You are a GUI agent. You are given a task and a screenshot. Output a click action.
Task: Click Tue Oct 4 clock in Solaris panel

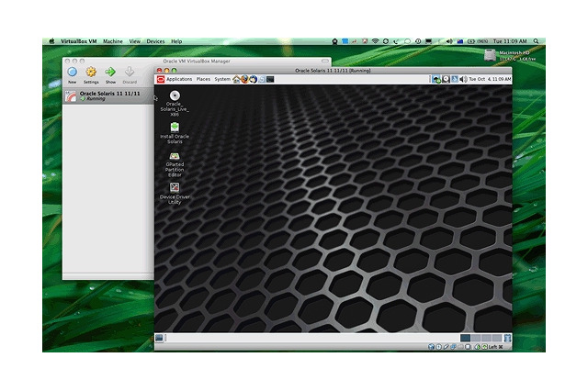[x=490, y=80]
